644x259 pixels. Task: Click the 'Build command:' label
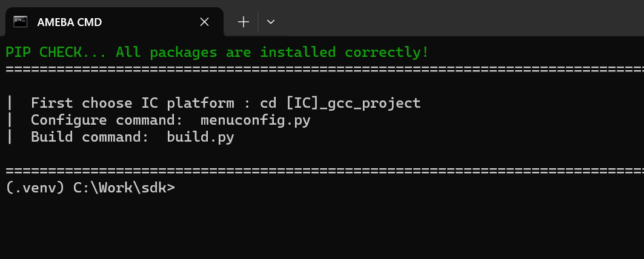coord(90,137)
